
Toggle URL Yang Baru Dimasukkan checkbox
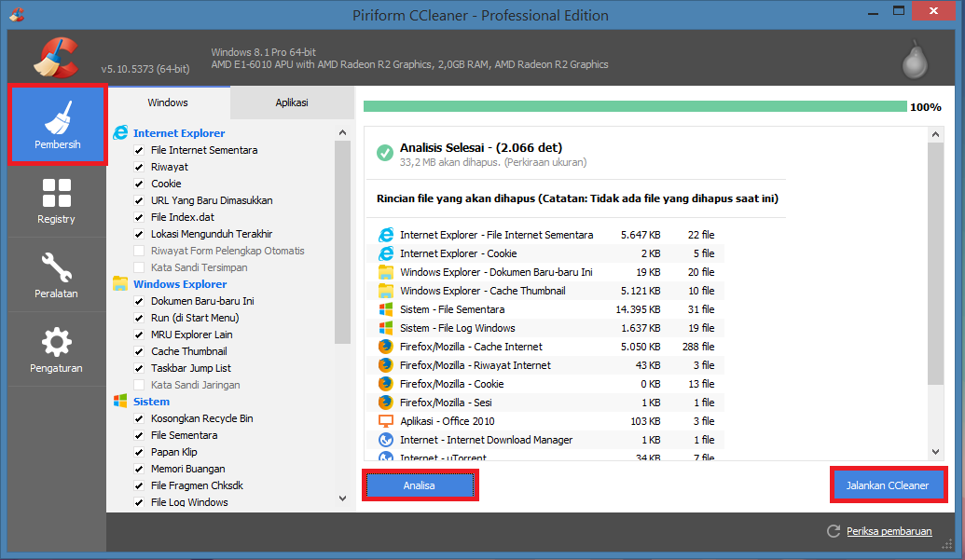139,200
